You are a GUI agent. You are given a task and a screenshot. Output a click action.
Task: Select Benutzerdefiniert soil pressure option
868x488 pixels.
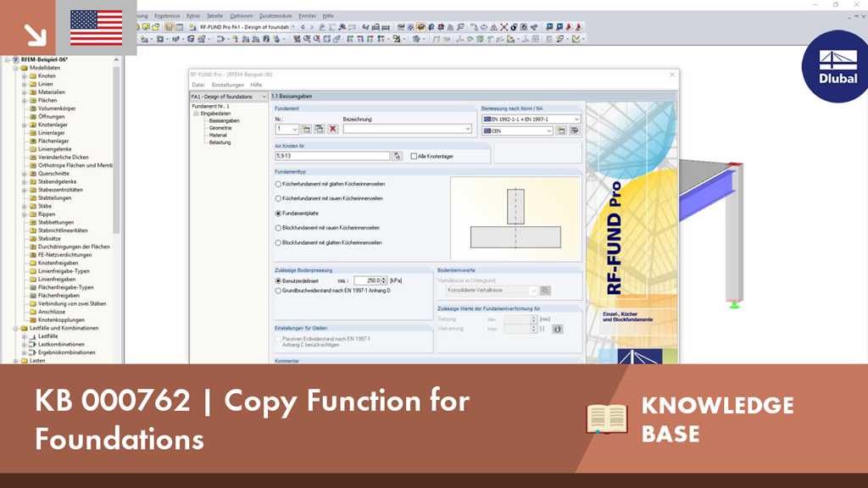click(278, 281)
